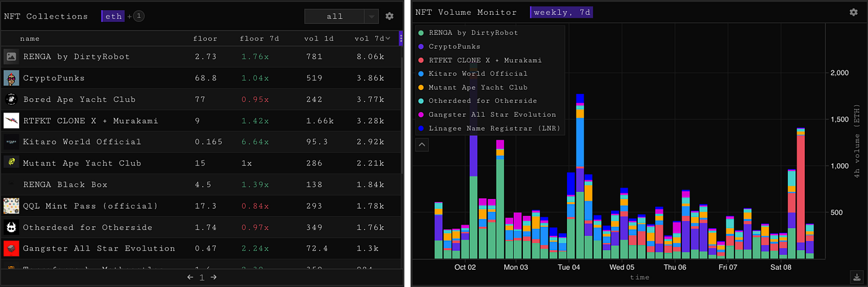Click the RTFKT CLONE X thumbnail icon
868x287 pixels.
click(x=11, y=121)
